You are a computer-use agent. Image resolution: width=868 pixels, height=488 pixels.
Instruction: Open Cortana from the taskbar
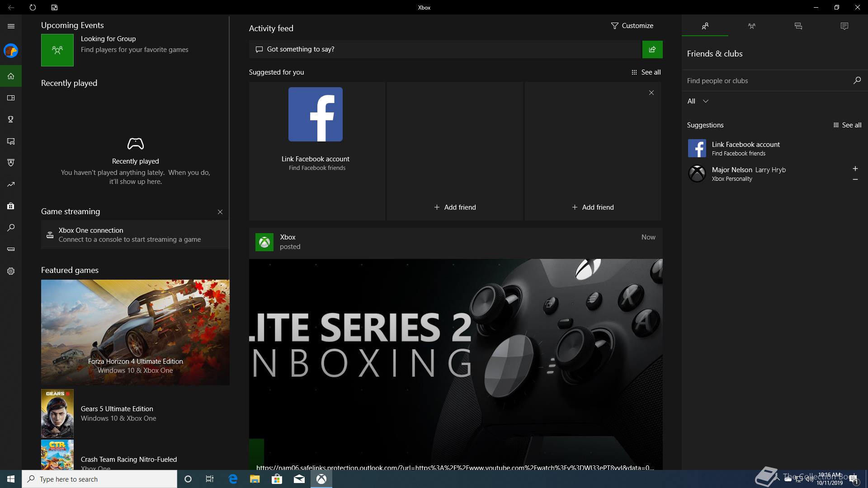(x=188, y=479)
